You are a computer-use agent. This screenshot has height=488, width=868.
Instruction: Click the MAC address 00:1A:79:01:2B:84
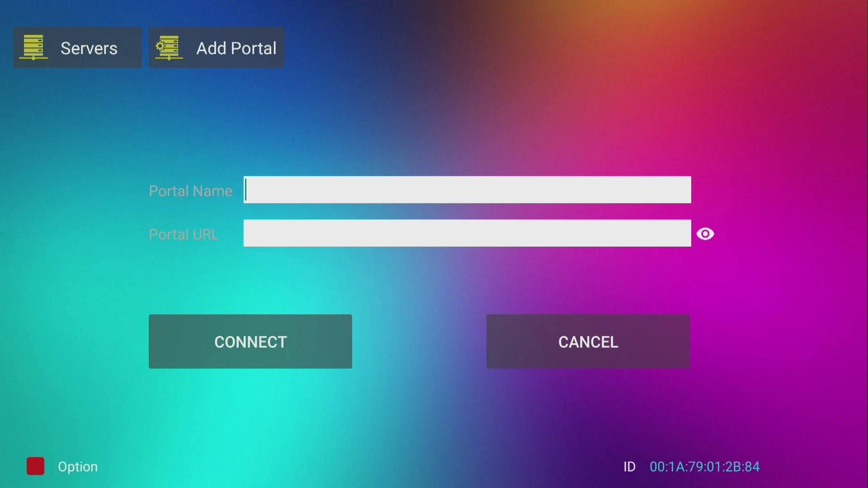tap(704, 466)
